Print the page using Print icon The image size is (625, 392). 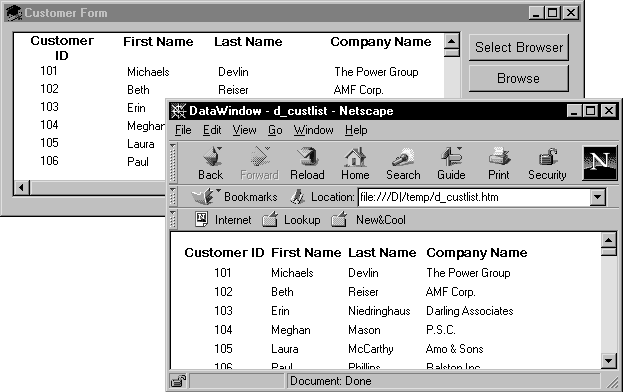499,163
